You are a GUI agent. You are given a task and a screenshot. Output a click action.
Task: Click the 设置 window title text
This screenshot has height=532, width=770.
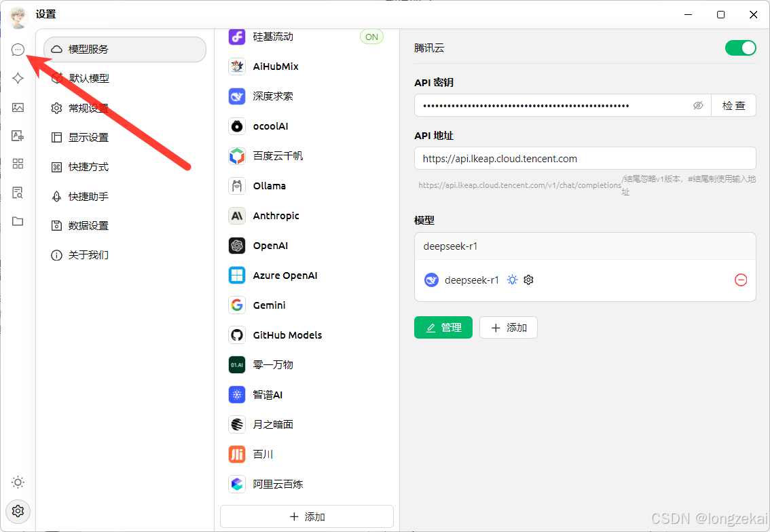click(x=45, y=14)
